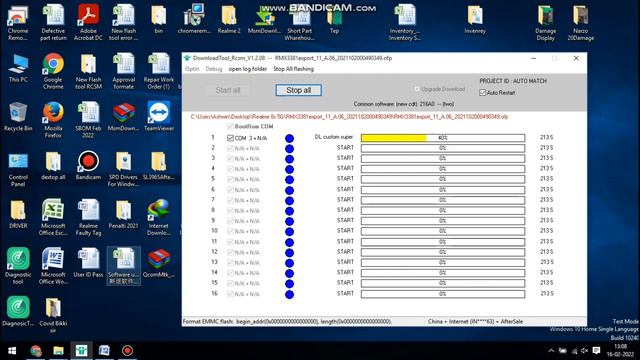The height and width of the screenshot is (360, 640).
Task: Click the row 1 progress bar at 40%
Action: (x=443, y=138)
